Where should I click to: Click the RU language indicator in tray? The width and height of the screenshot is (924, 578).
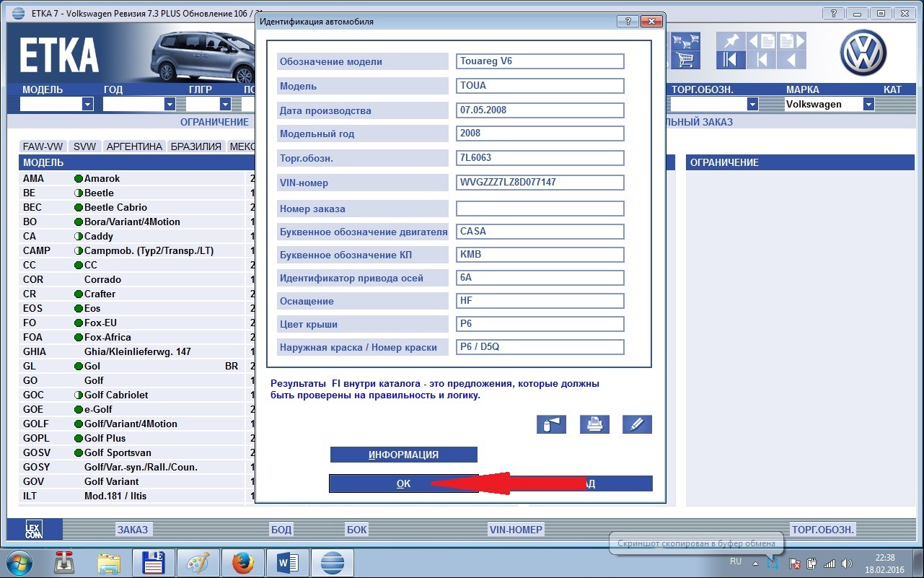735,561
